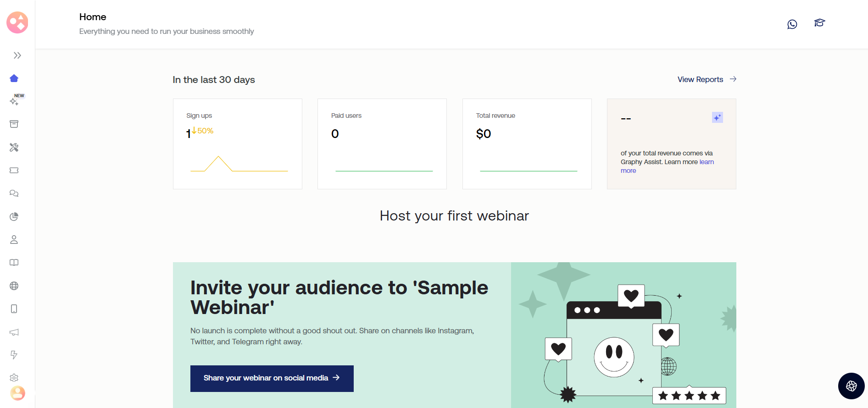The height and width of the screenshot is (408, 868).
Task: Click Share your webinar on social media
Action: [272, 378]
